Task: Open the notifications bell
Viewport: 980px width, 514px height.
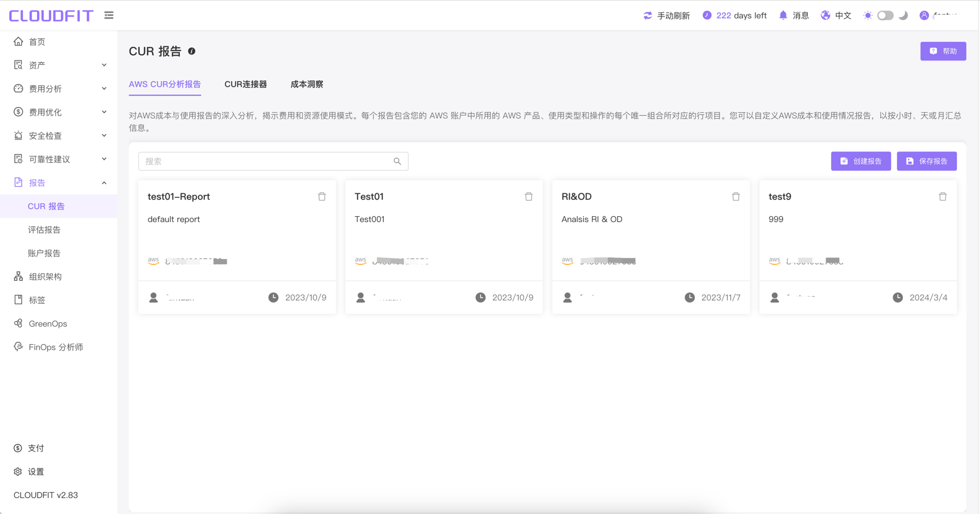Action: (x=783, y=15)
